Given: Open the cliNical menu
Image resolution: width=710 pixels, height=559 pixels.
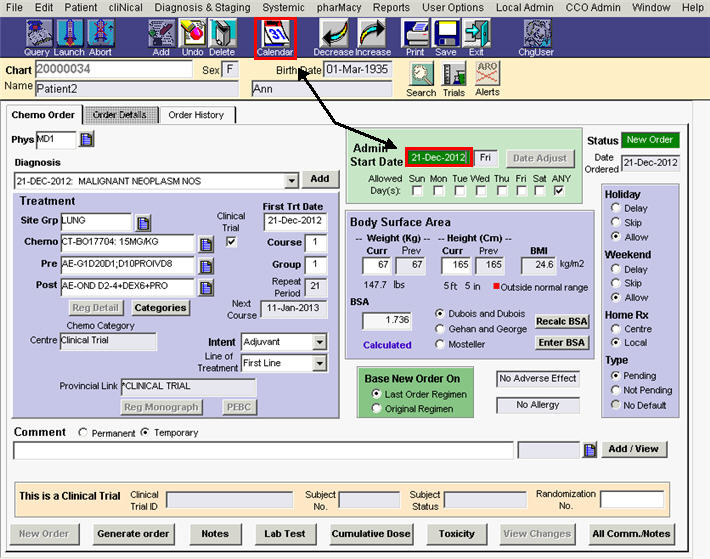Looking at the screenshot, I should pyautogui.click(x=125, y=7).
